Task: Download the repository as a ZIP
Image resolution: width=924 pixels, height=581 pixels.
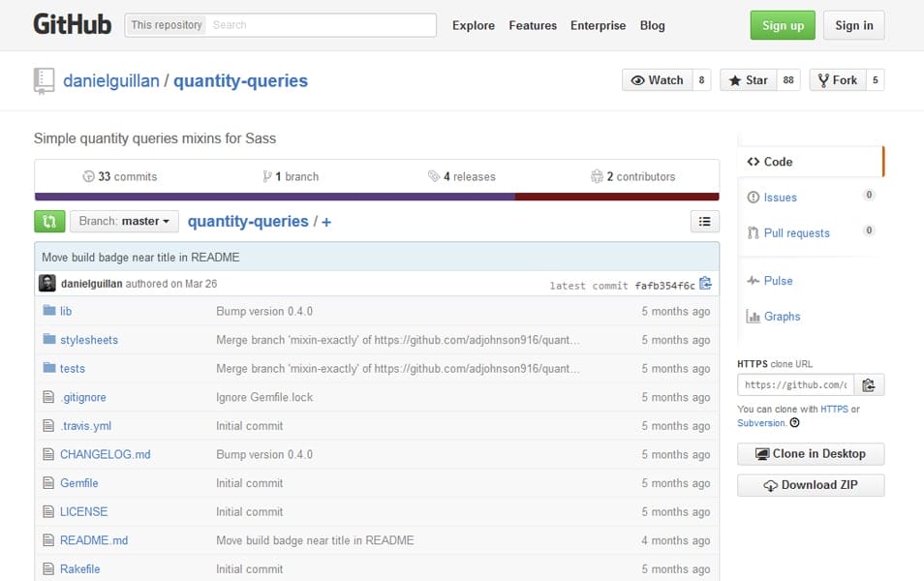Action: click(x=810, y=485)
